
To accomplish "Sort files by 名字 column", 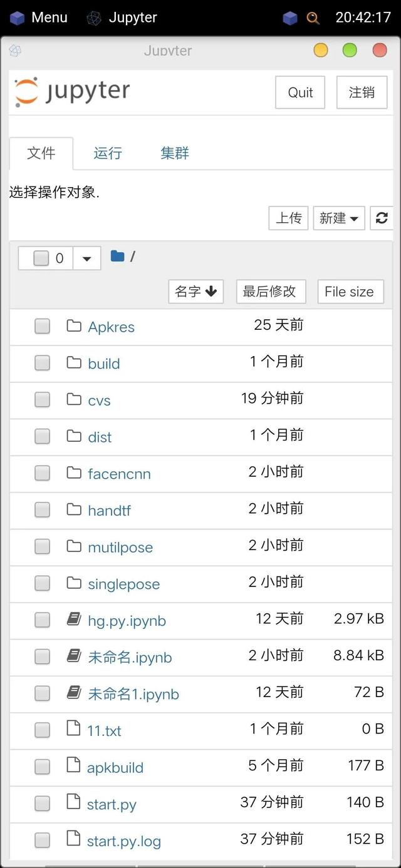I will coord(195,292).
